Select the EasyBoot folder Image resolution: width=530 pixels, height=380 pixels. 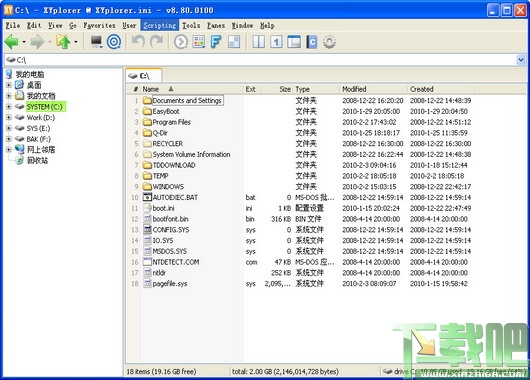coord(166,111)
